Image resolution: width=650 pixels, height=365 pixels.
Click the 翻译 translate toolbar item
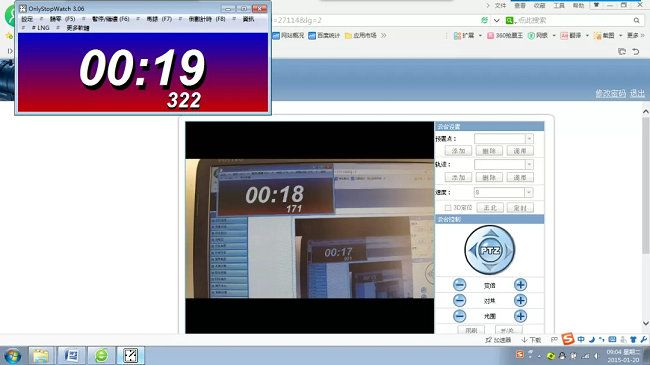click(571, 36)
